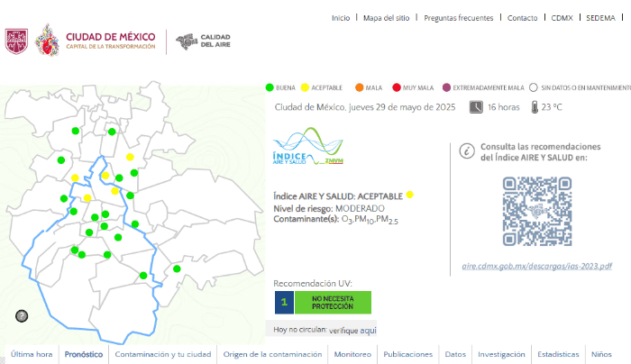
Task: Click the yellow ACEPTABLE legend dot
Action: coord(306,87)
